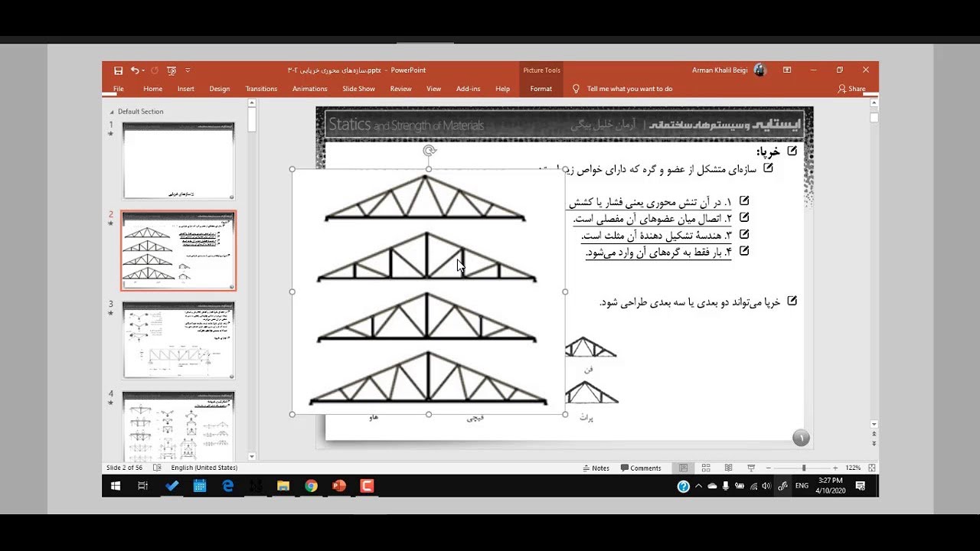The width and height of the screenshot is (980, 551).
Task: Open PowerPoint from the Windows taskbar
Action: pos(339,486)
